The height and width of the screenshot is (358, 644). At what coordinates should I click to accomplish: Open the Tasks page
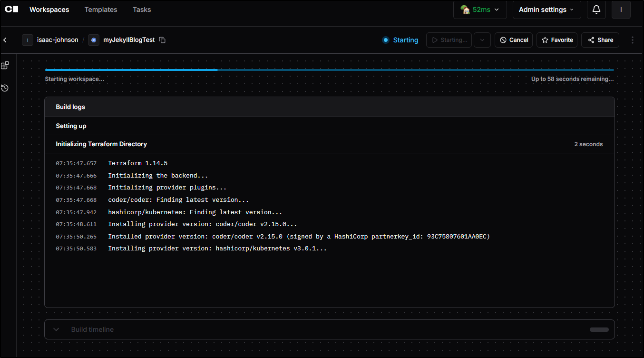(x=141, y=10)
